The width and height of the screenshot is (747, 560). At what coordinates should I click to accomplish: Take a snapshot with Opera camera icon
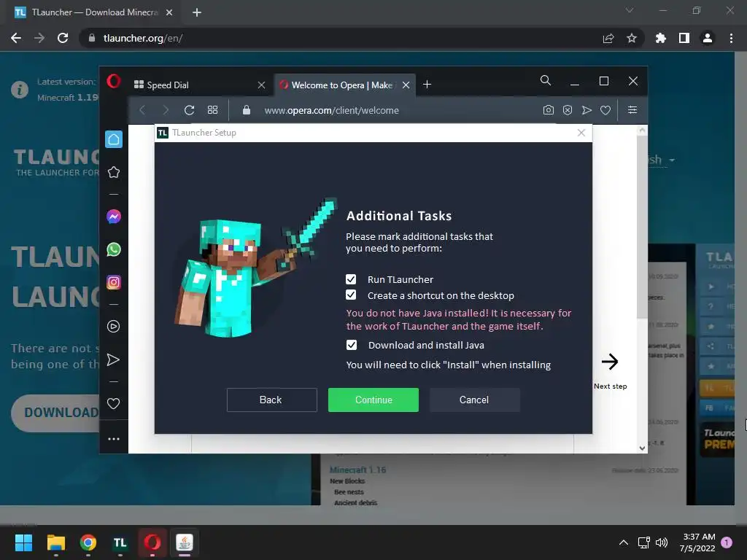tap(549, 111)
